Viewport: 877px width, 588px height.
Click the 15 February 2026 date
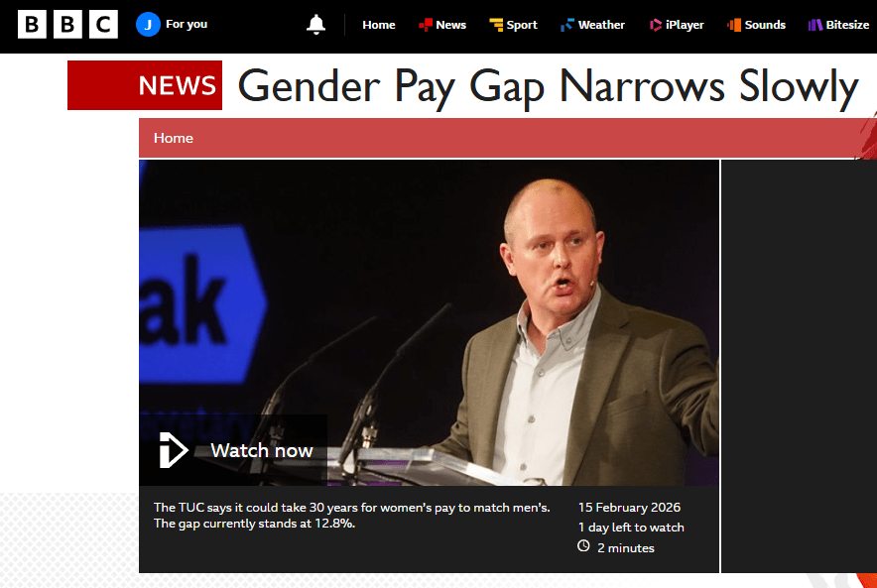629,508
